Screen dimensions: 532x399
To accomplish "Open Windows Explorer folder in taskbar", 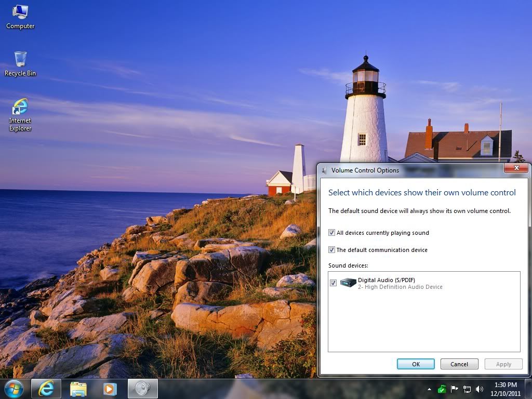I will tap(78, 389).
